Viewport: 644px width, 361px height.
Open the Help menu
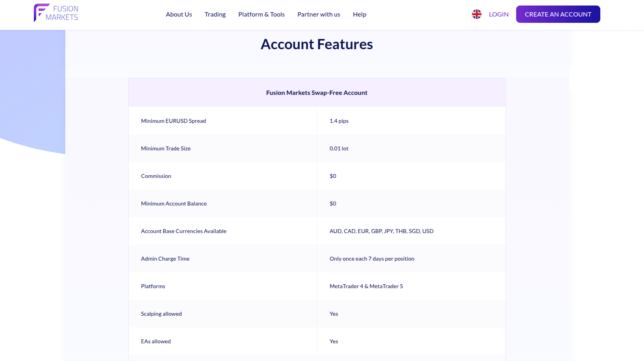click(x=360, y=15)
